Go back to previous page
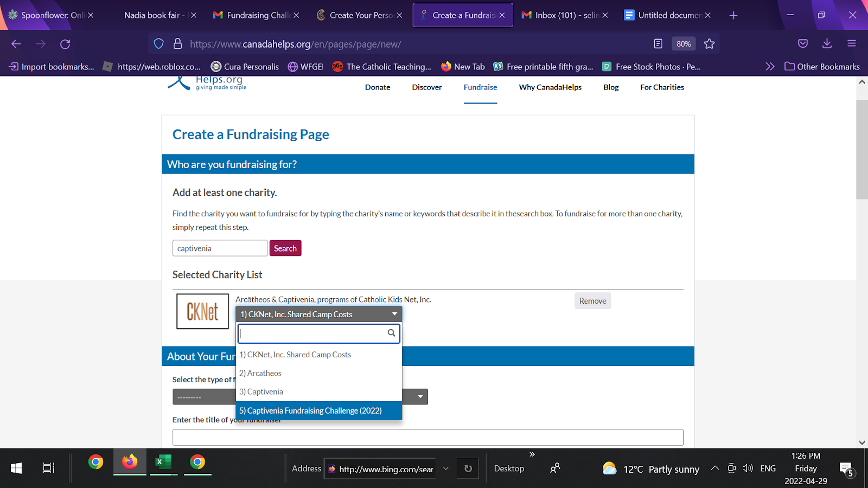 tap(16, 44)
